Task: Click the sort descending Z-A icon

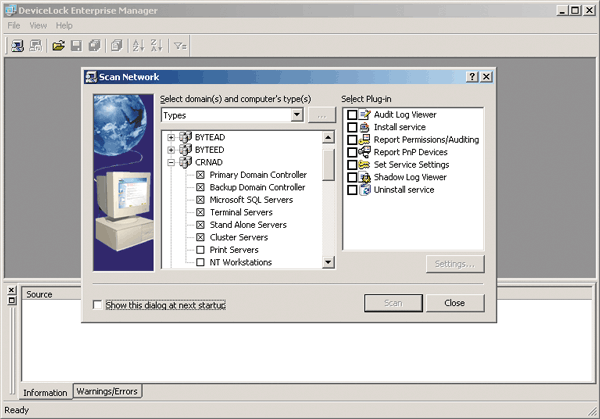Action: pos(156,45)
